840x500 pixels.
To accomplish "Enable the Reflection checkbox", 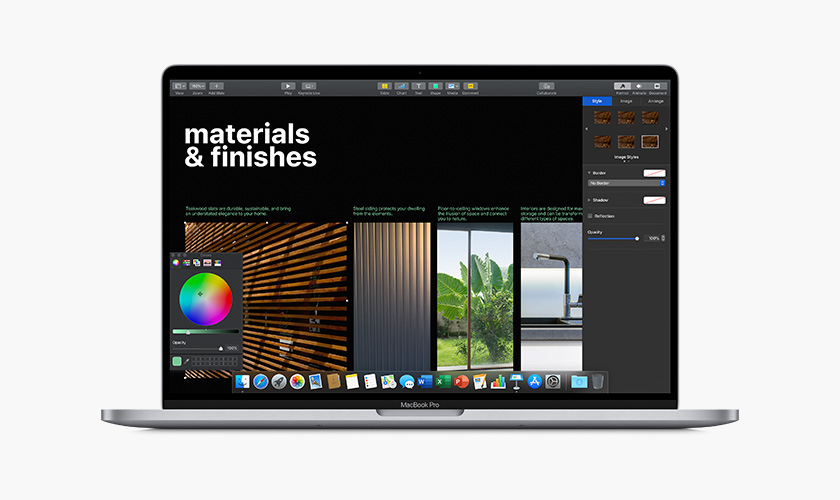I will click(590, 216).
